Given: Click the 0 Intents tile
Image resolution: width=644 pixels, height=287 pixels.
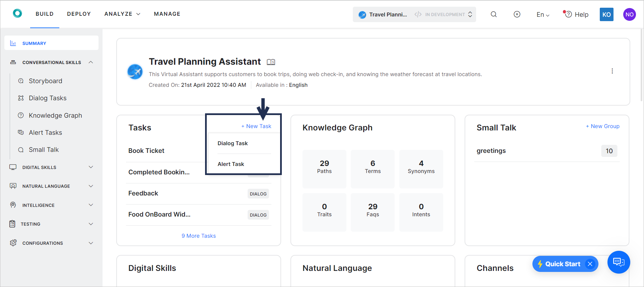Looking at the screenshot, I should click(x=421, y=212).
